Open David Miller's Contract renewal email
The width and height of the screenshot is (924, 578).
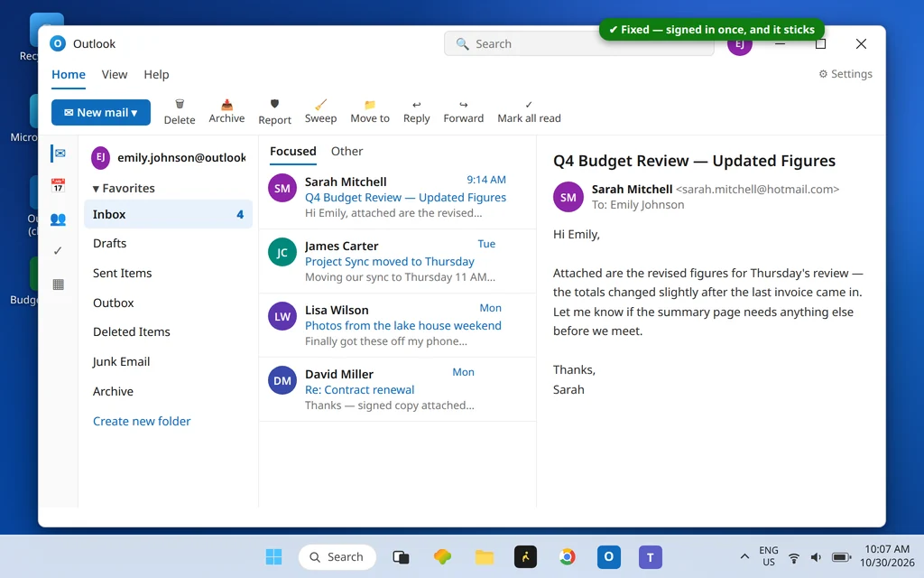tap(397, 389)
